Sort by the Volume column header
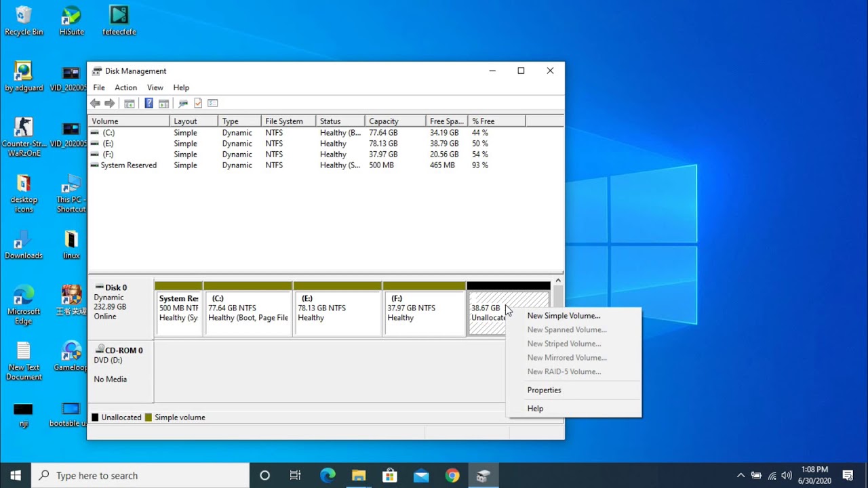 tap(129, 121)
